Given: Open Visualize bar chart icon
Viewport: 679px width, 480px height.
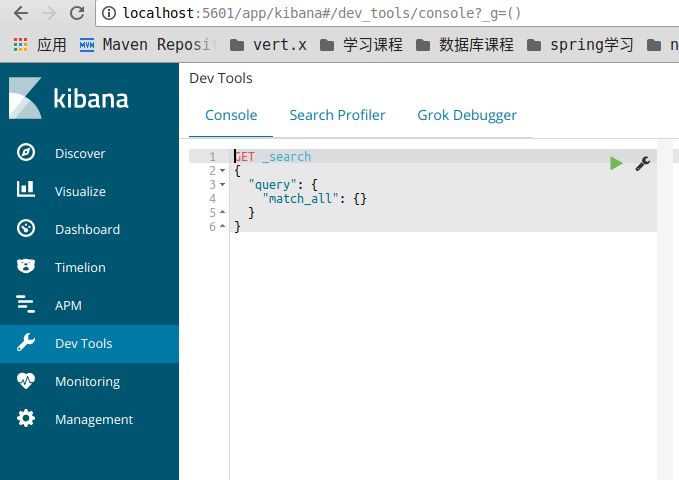Looking at the screenshot, I should point(26,191).
